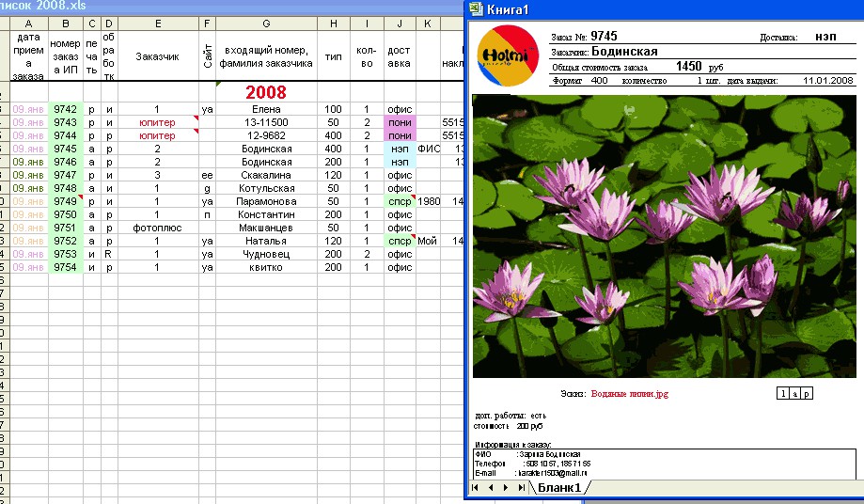This screenshot has width=864, height=504.
Task: Select column B header
Action: tap(66, 24)
